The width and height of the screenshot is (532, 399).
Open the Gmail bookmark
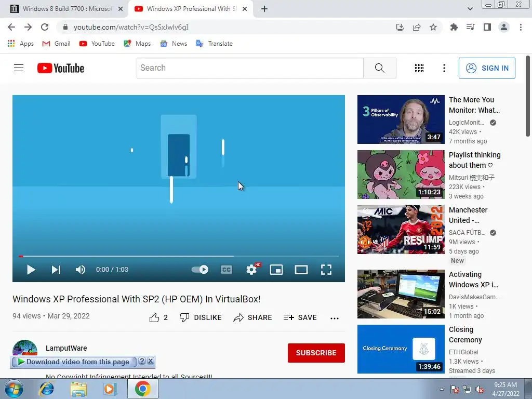[56, 44]
